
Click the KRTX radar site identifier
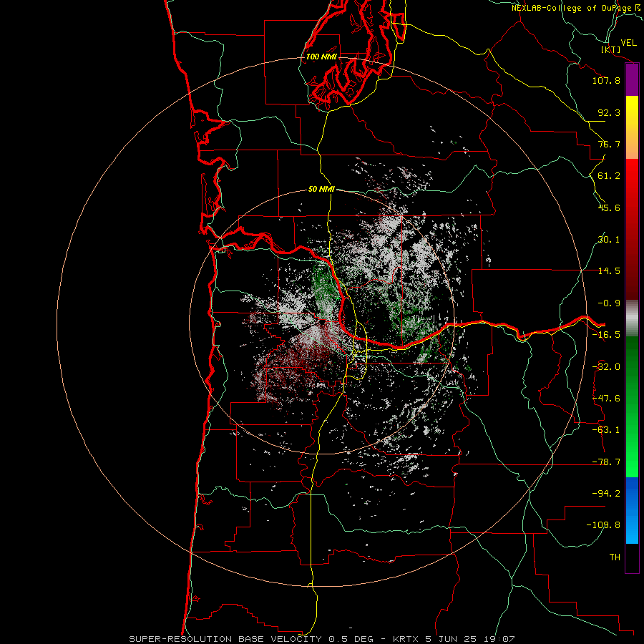click(406, 639)
